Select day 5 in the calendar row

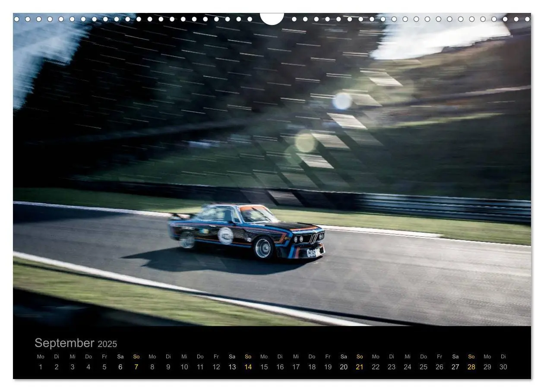point(104,367)
